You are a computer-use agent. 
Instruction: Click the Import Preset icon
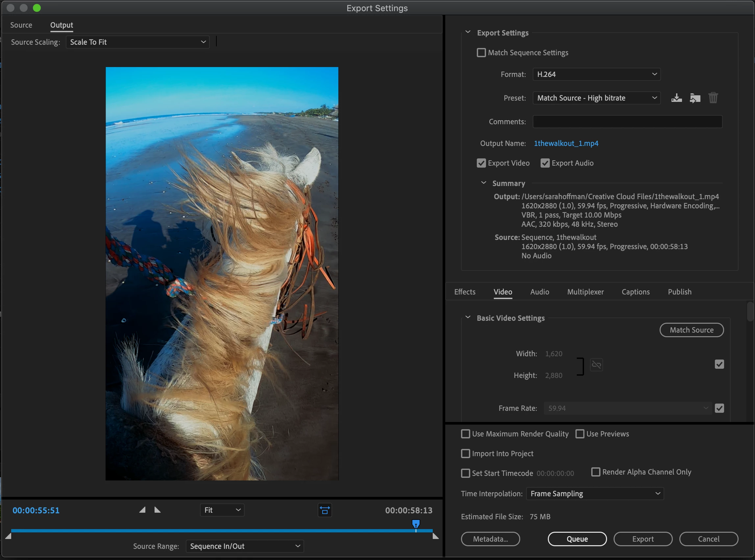coord(694,98)
